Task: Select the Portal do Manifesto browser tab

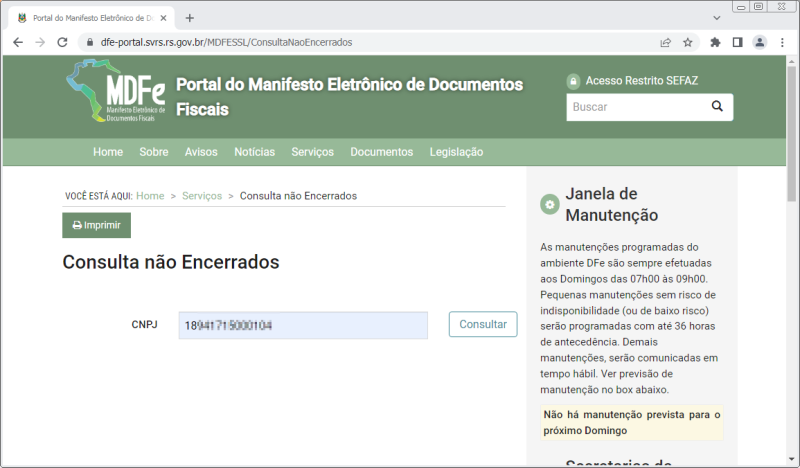Action: (92, 18)
